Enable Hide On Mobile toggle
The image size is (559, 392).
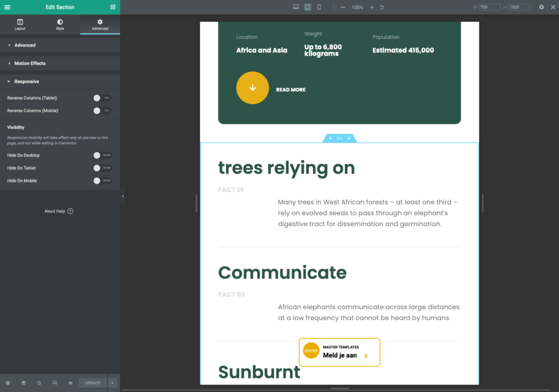pos(102,180)
